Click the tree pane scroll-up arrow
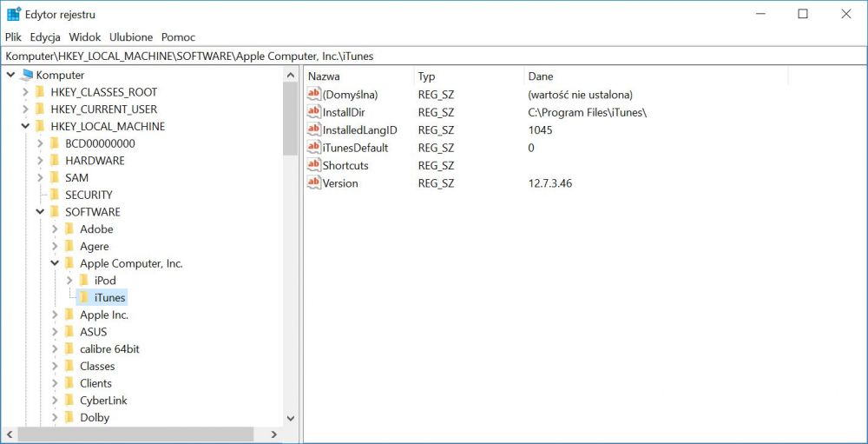Viewport: 868px width, 444px height. (291, 75)
